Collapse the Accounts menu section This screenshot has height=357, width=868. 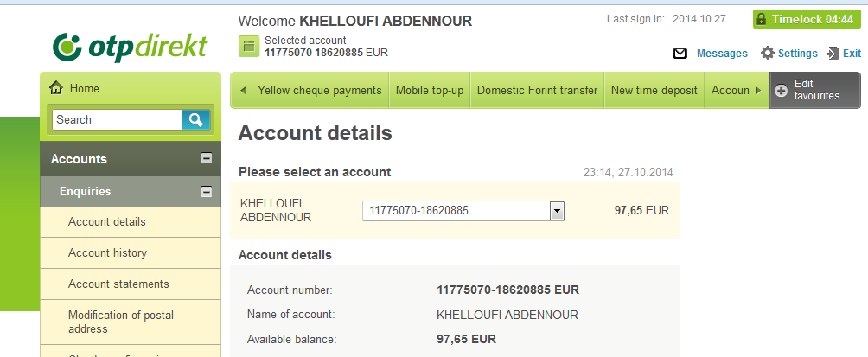(207, 159)
